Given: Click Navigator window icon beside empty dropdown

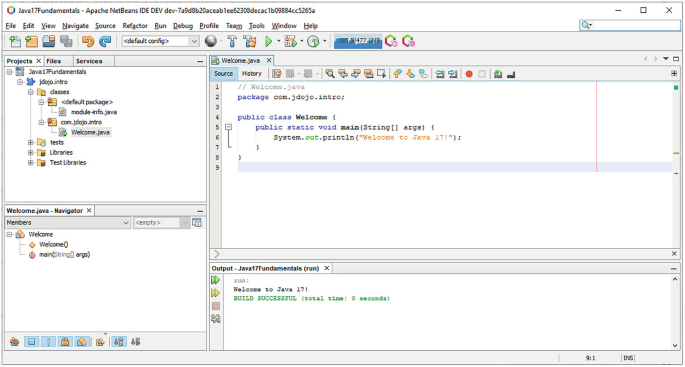Looking at the screenshot, I should pyautogui.click(x=197, y=223).
